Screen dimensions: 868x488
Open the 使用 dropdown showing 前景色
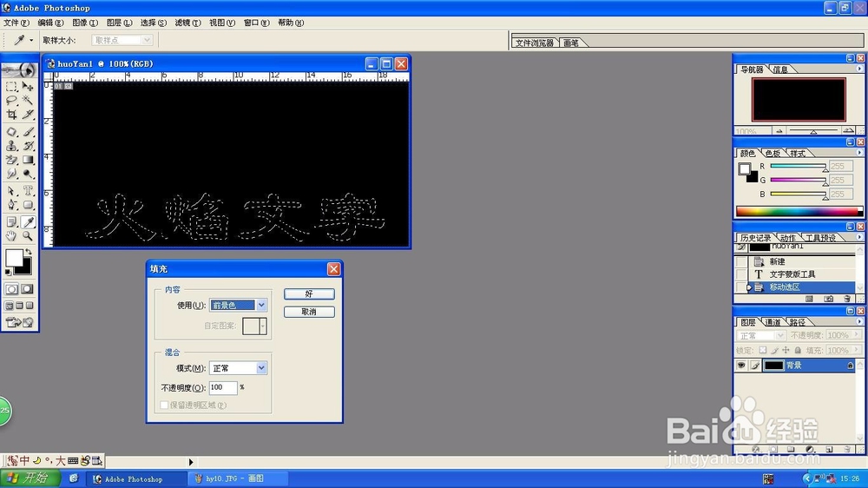[x=238, y=305]
